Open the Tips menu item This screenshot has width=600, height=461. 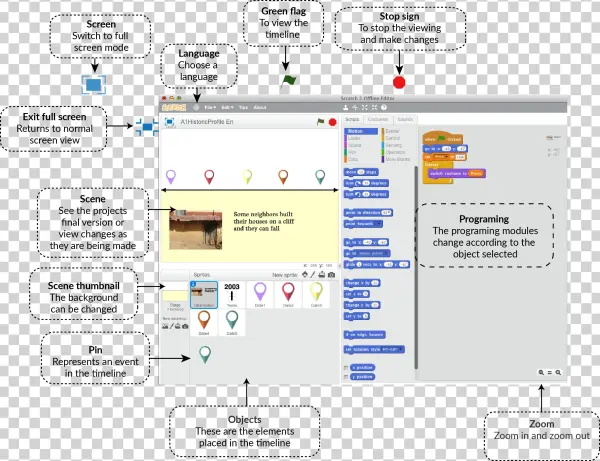click(x=243, y=107)
